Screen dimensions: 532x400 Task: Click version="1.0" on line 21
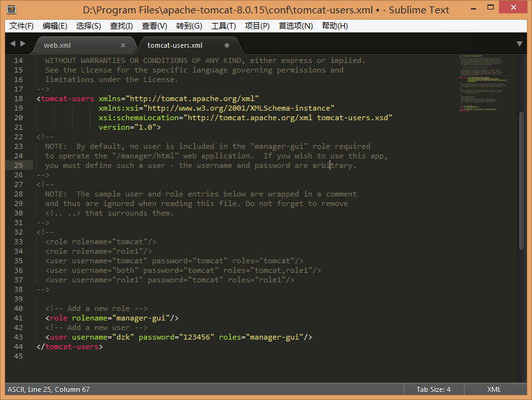[127, 127]
